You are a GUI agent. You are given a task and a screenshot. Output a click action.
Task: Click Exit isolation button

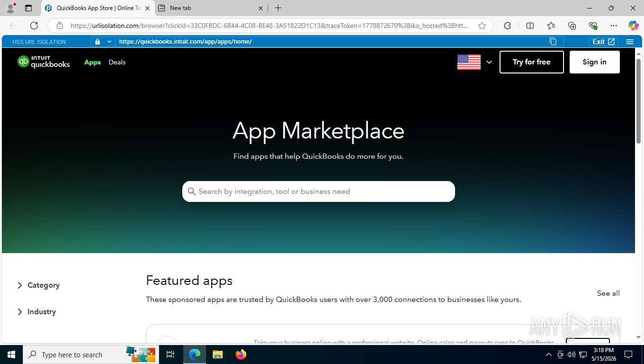click(604, 42)
